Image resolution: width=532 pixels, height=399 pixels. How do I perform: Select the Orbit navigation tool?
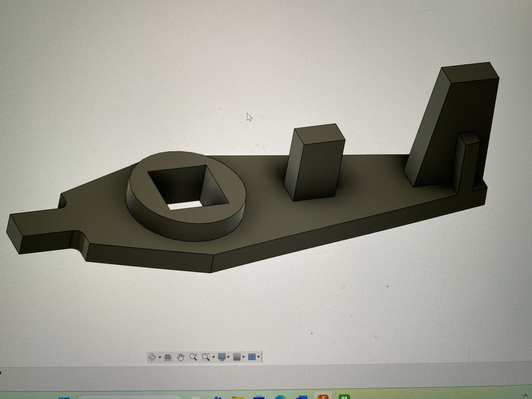152,357
